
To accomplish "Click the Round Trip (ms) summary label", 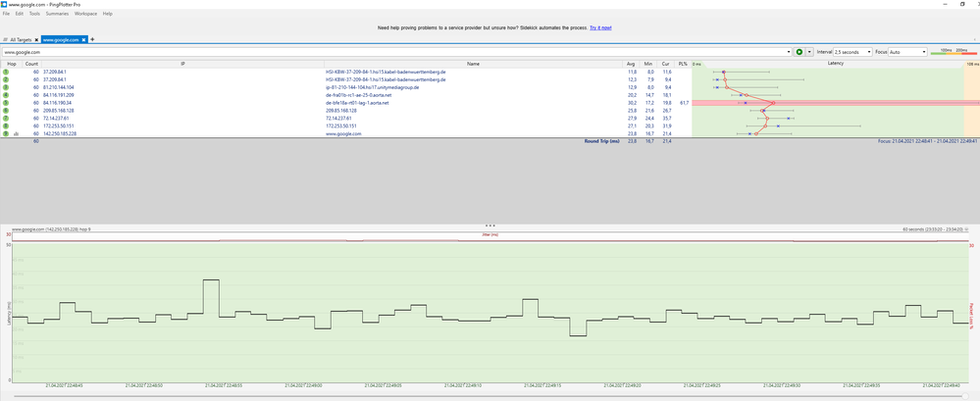I will (x=601, y=142).
